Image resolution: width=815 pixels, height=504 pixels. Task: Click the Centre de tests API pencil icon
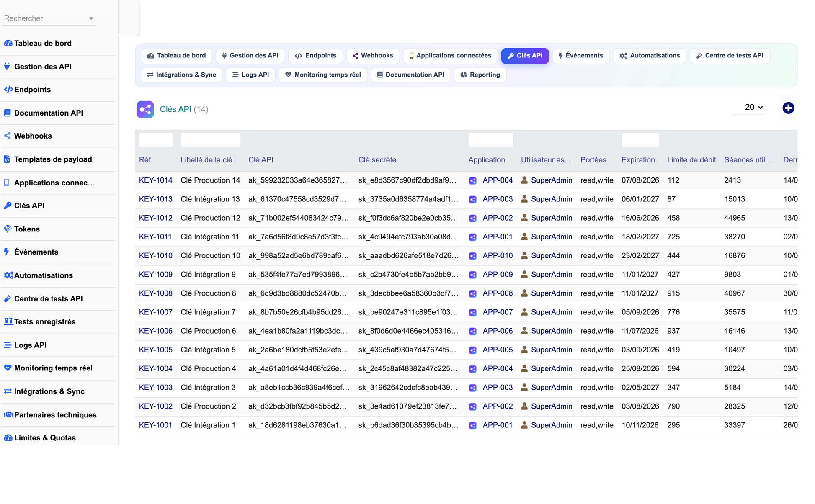(8, 298)
